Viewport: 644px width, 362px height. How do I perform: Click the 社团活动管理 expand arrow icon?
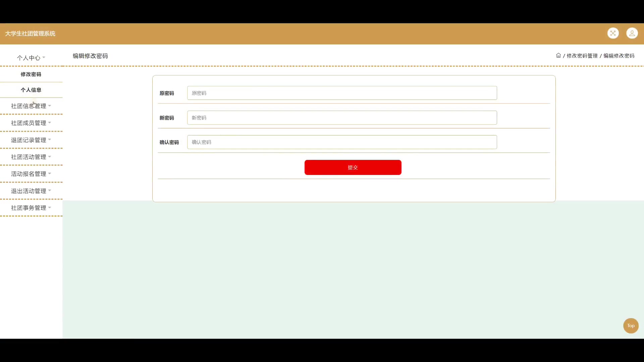click(x=50, y=157)
